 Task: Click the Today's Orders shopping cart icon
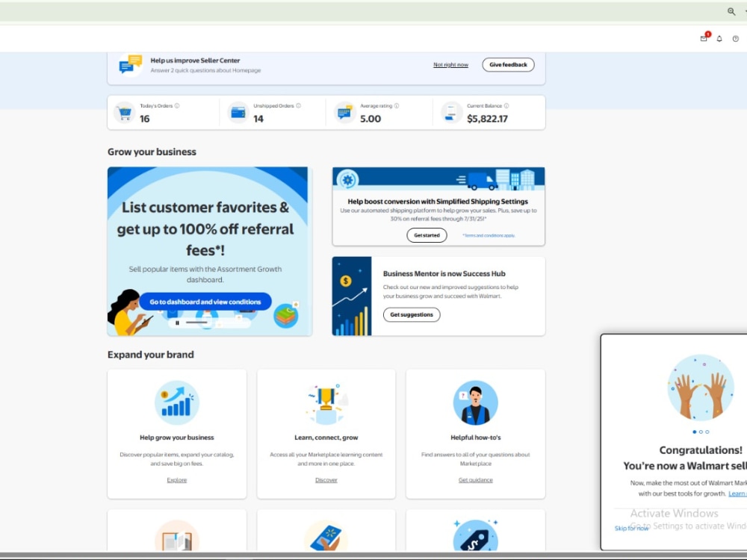tap(125, 113)
